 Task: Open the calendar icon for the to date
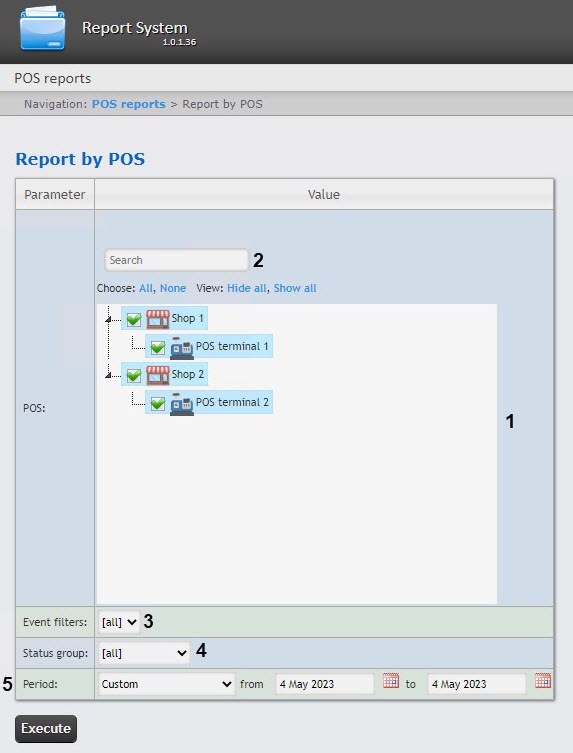coord(543,681)
